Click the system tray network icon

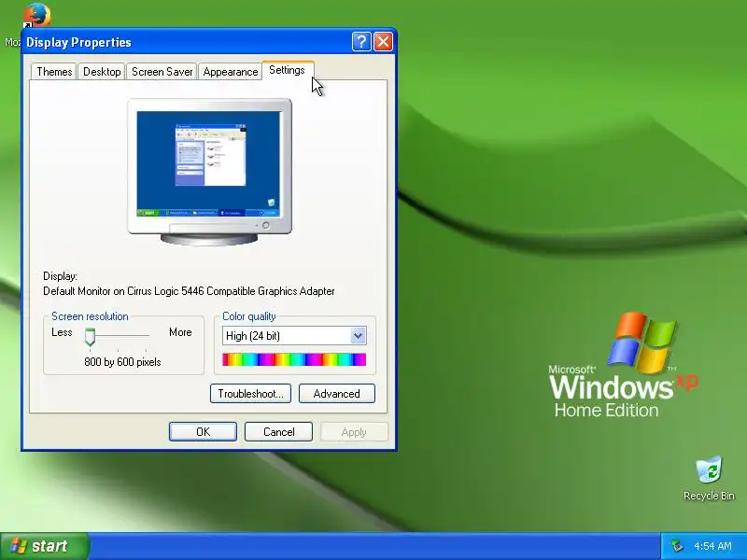click(676, 546)
